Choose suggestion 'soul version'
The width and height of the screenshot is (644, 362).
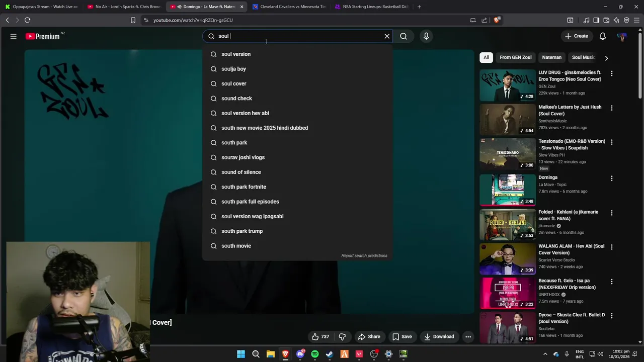point(297,54)
